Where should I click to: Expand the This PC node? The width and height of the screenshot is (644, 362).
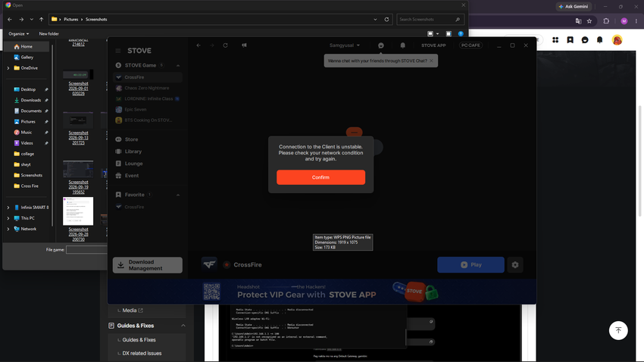[8, 218]
